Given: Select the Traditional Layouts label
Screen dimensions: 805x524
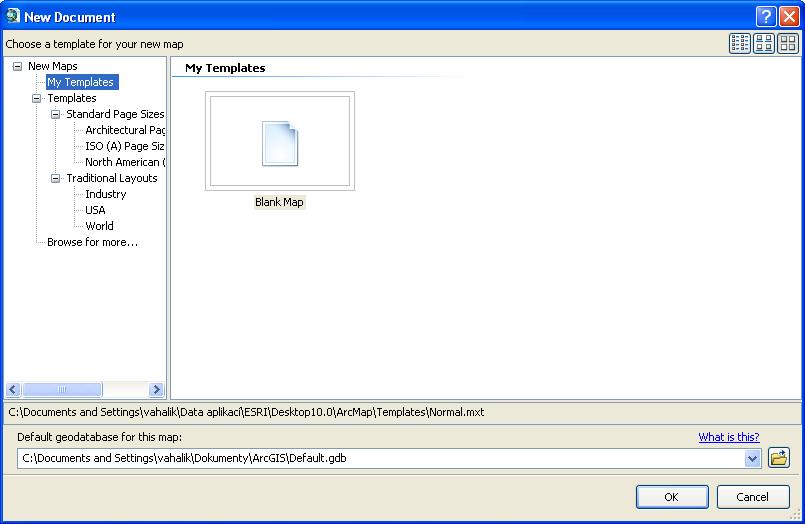Looking at the screenshot, I should tap(112, 178).
